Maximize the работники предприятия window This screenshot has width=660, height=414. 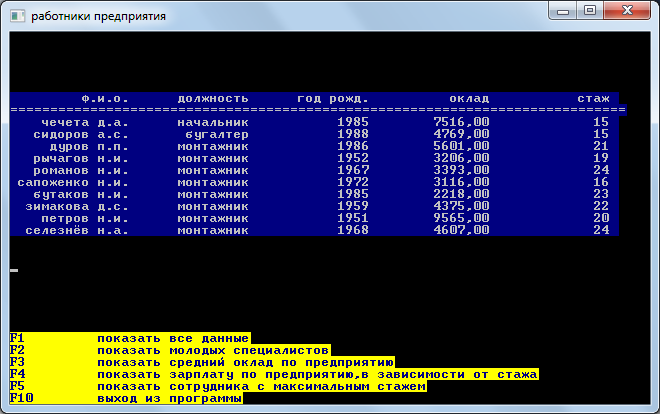590,11
